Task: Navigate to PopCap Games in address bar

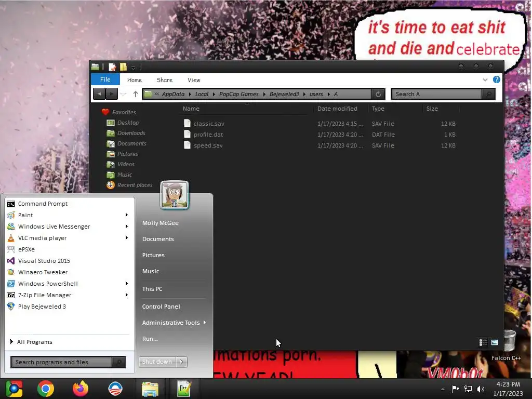Action: click(238, 94)
